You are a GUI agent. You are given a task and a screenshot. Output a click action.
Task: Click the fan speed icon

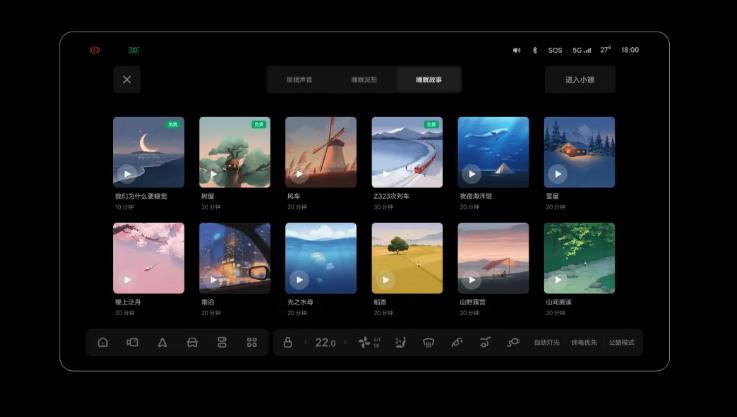364,342
